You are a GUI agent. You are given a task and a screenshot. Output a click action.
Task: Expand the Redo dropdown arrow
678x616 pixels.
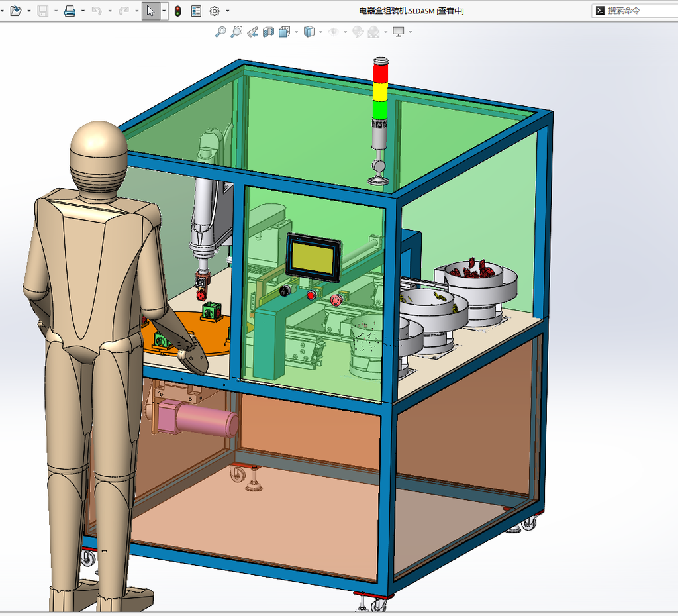[137, 11]
